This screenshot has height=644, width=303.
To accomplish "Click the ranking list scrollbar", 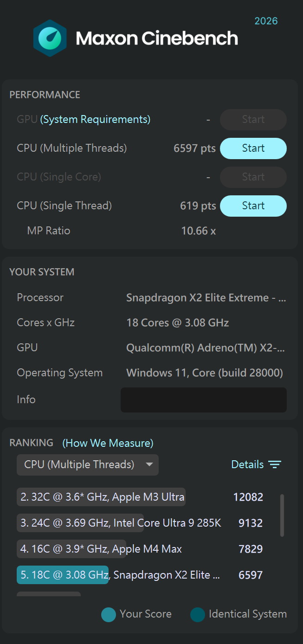I will (x=282, y=515).
